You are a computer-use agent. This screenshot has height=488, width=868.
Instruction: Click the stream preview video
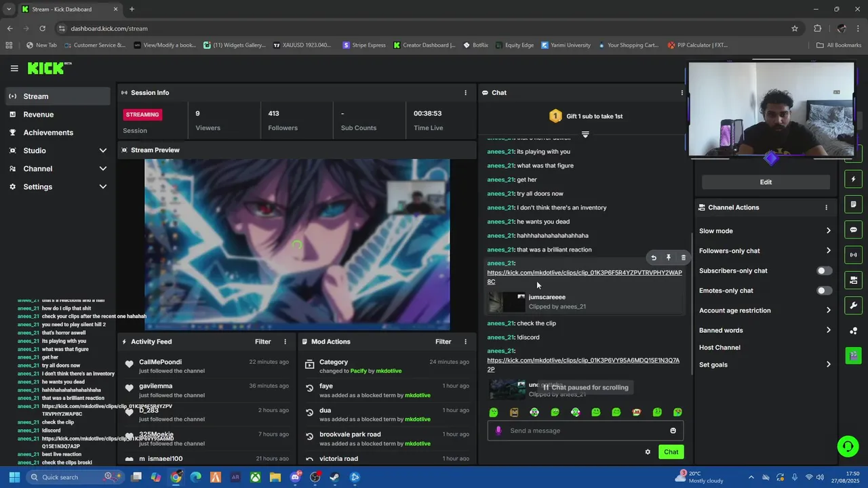point(297,245)
